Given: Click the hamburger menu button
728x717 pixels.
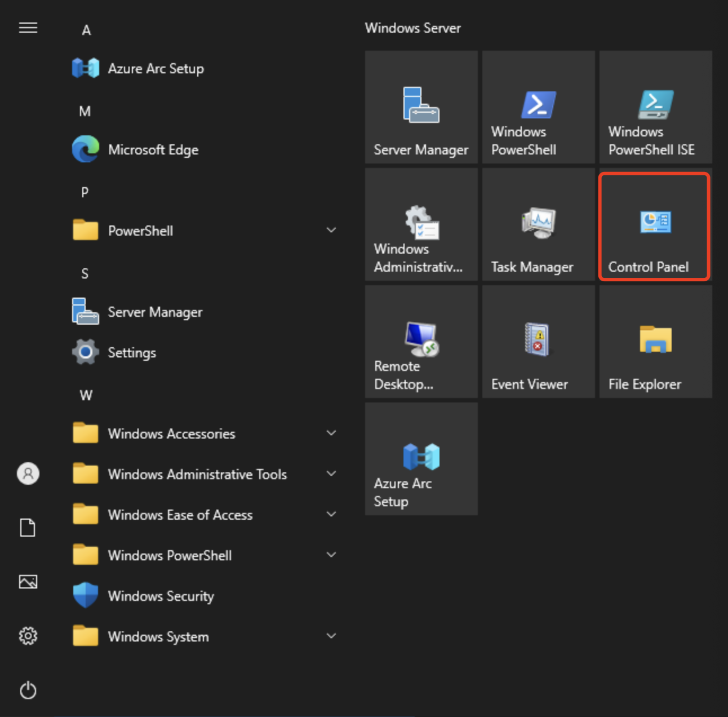Looking at the screenshot, I should coord(28,28).
